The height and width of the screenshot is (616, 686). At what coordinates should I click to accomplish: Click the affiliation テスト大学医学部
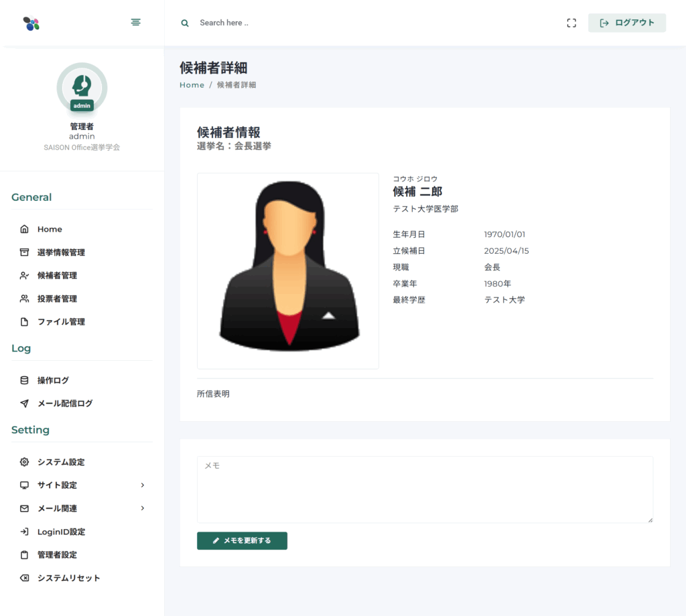425,209
